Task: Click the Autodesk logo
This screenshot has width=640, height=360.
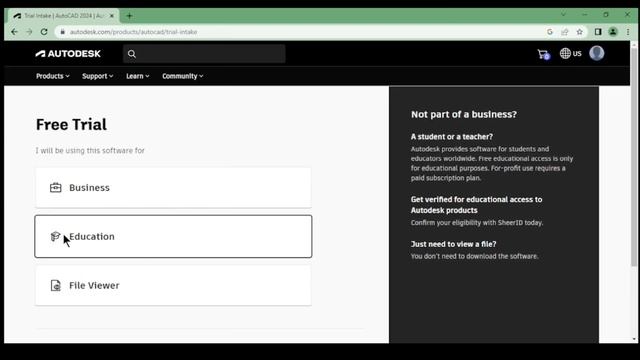Action: coord(68,53)
